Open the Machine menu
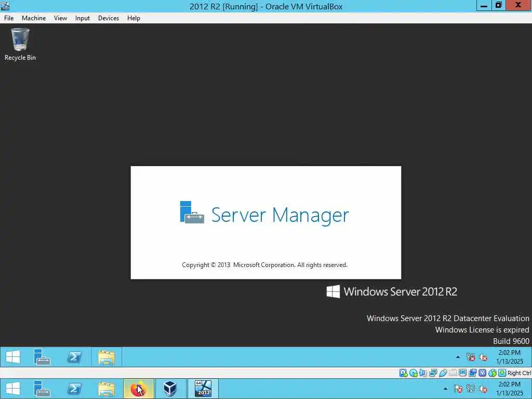This screenshot has width=532, height=399. (34, 18)
